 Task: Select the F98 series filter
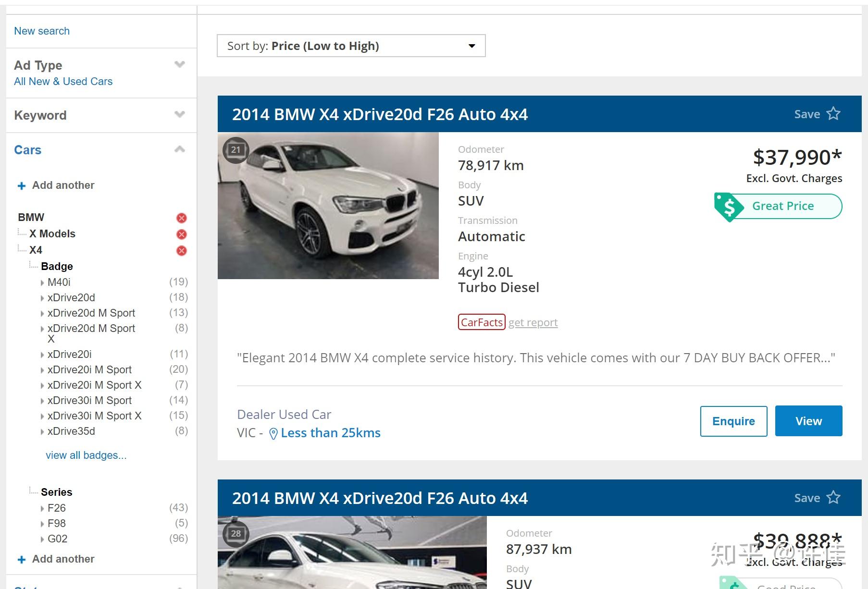coord(57,524)
